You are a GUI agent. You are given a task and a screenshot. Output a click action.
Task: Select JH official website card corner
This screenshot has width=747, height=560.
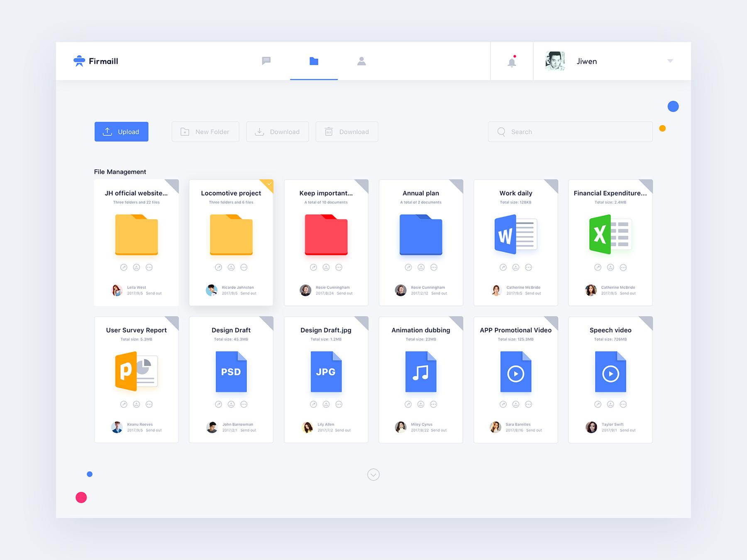click(174, 184)
